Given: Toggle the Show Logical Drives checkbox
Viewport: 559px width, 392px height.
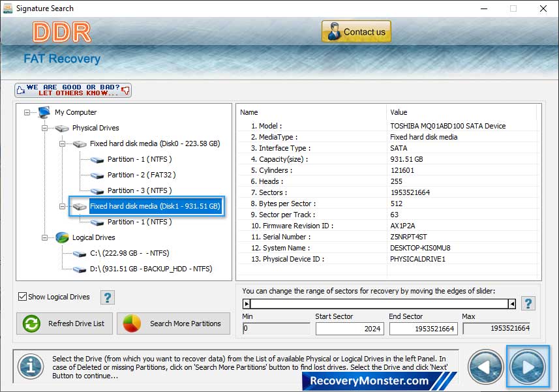Looking at the screenshot, I should [22, 297].
